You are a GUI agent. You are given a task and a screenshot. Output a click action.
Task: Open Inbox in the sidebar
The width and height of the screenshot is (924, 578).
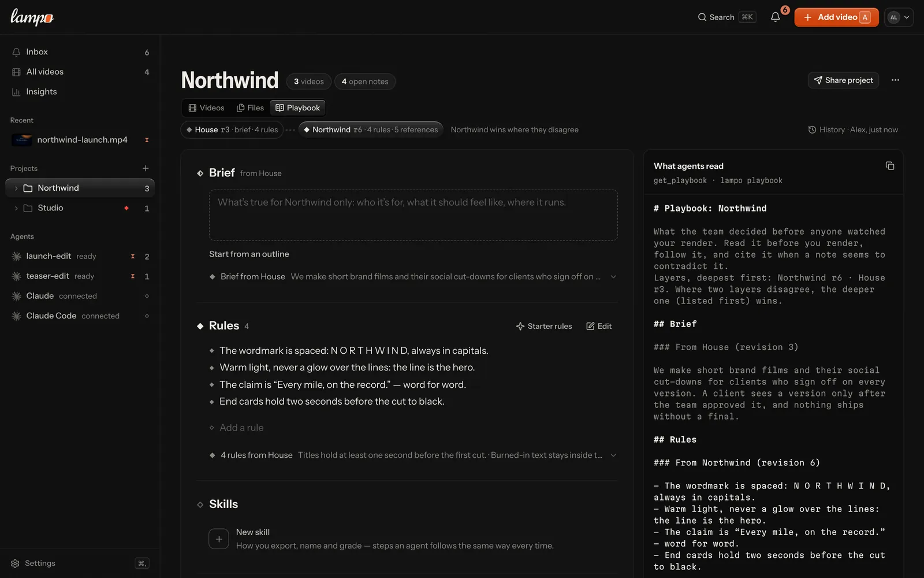coord(80,52)
